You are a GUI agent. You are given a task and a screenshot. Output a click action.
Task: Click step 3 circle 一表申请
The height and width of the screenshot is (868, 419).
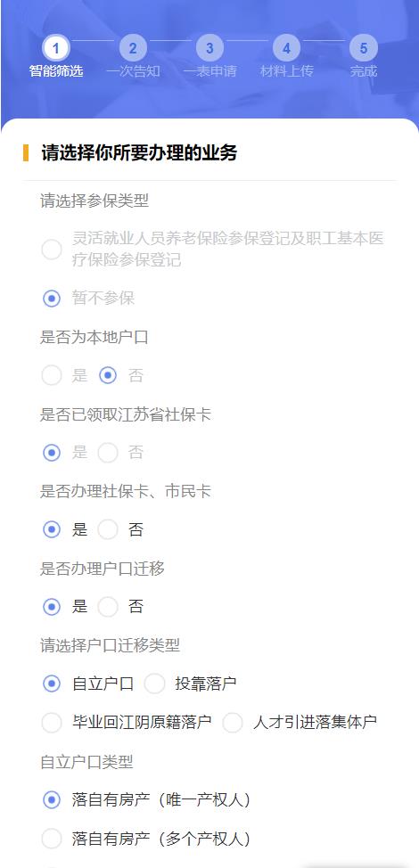[x=209, y=48]
